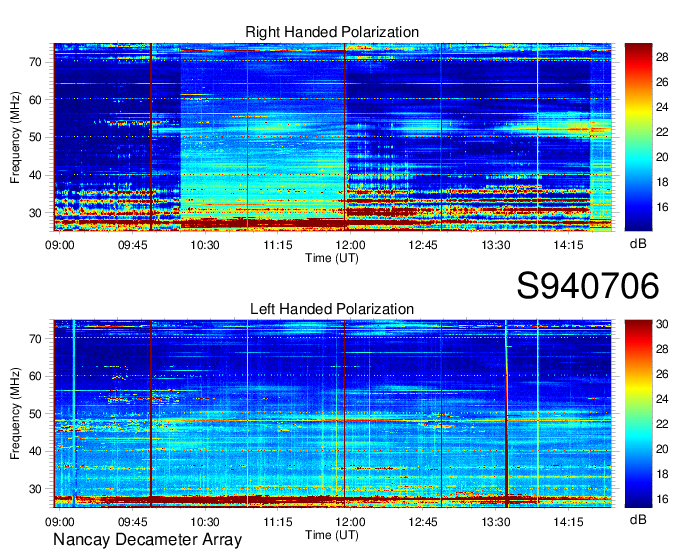
Task: Click the "Nancay Decameter Array" caption
Action: [147, 539]
